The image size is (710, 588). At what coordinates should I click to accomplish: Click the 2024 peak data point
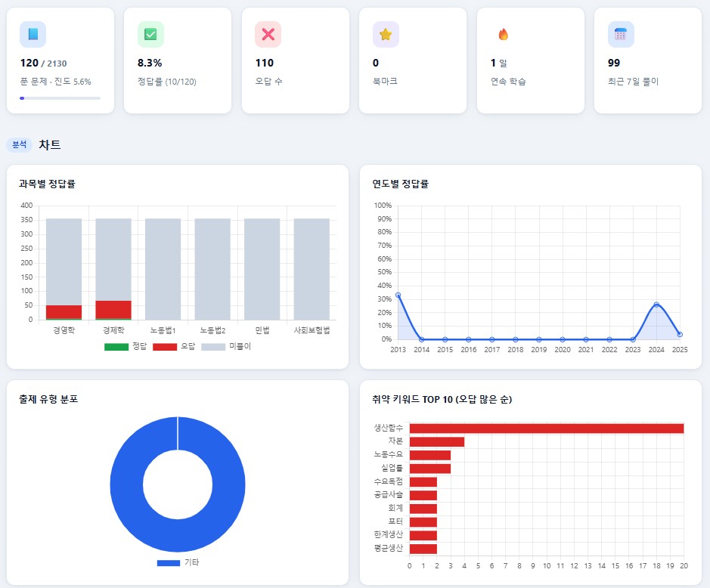[x=656, y=305]
